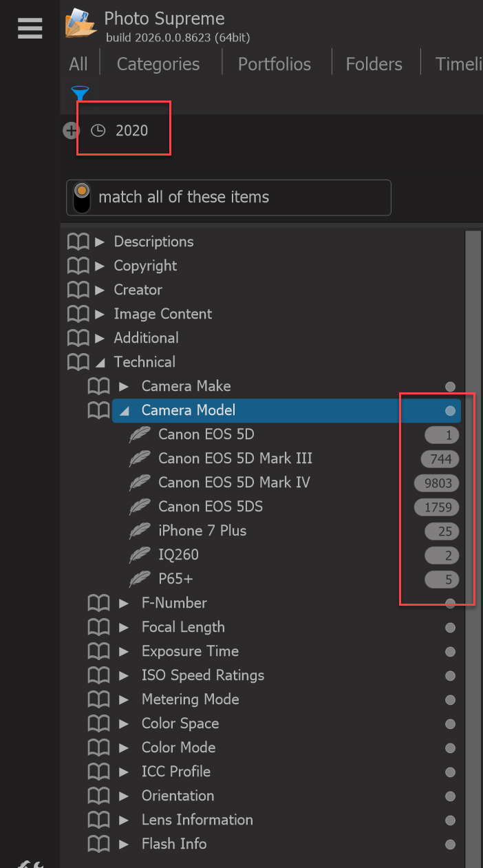Click the book icon beside Focal Length
Viewport: 483px width, 868px height.
point(99,627)
